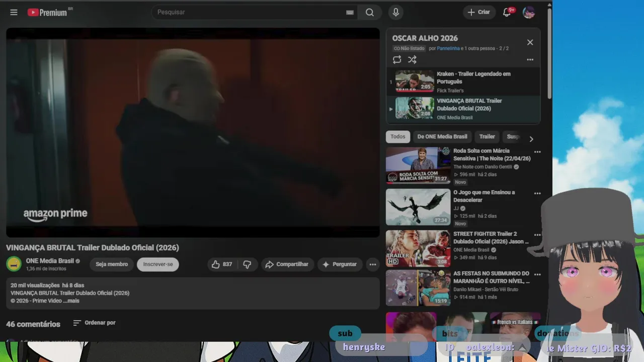Dislike the video
This screenshot has height=362, width=644.
(x=247, y=264)
